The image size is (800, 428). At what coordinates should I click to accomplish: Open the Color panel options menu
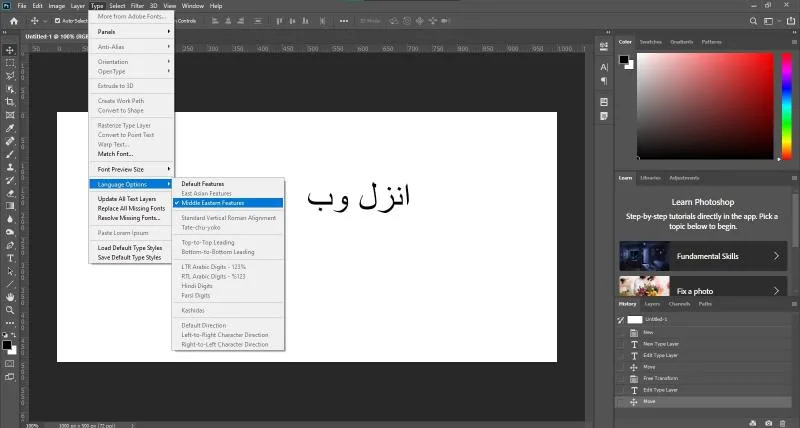pos(794,42)
